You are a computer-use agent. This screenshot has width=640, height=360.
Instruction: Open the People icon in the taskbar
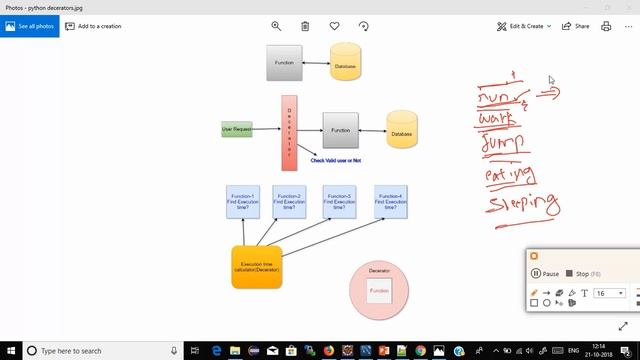pyautogui.click(x=479, y=351)
